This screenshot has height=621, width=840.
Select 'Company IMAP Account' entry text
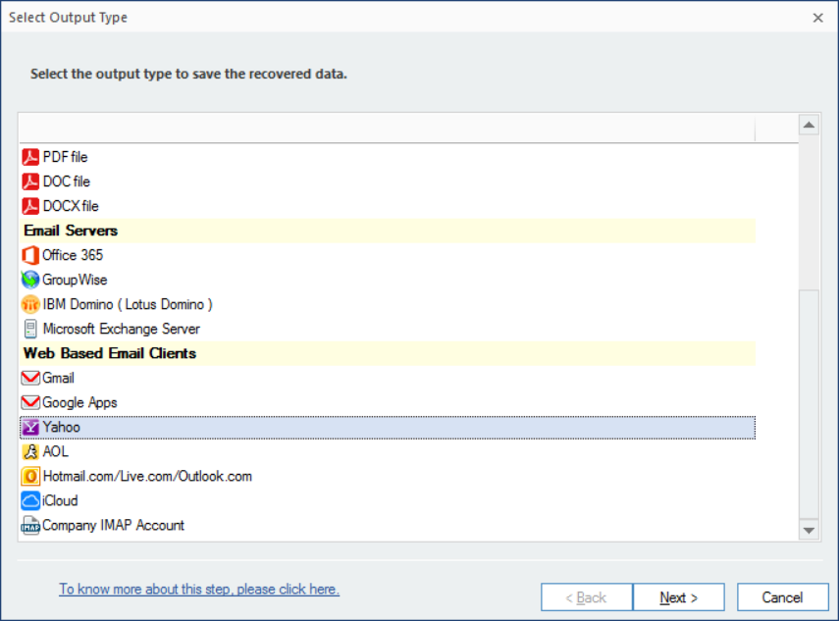[113, 525]
